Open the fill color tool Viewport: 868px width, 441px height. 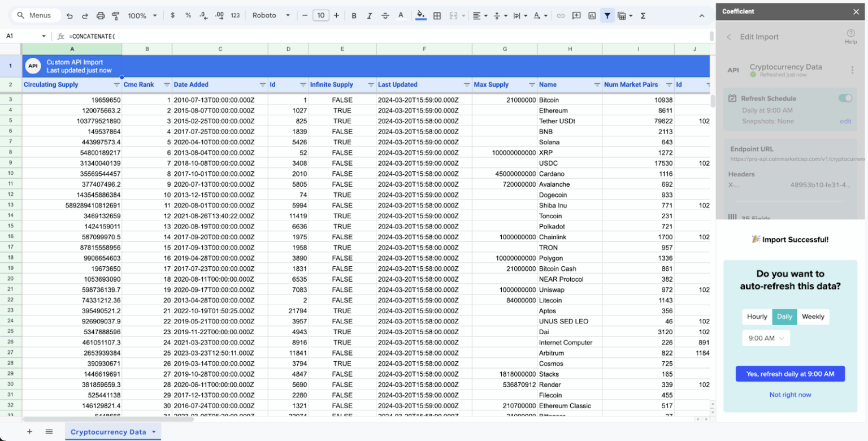click(x=421, y=15)
